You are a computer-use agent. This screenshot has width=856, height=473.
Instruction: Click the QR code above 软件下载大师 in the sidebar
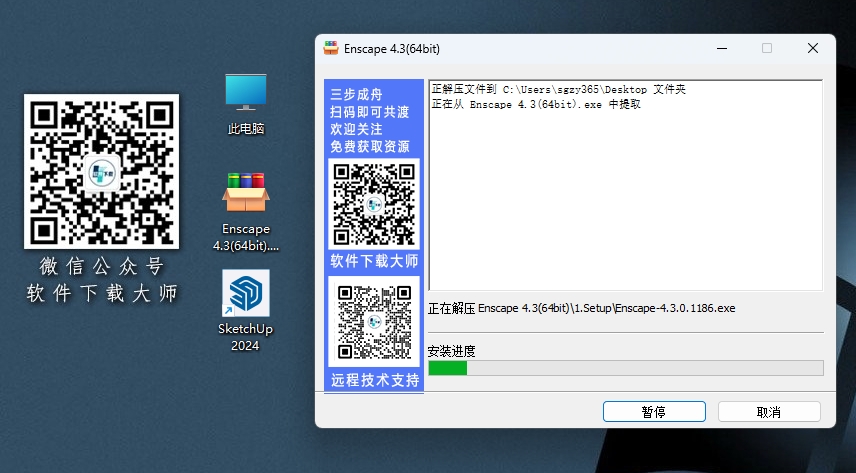click(x=374, y=204)
